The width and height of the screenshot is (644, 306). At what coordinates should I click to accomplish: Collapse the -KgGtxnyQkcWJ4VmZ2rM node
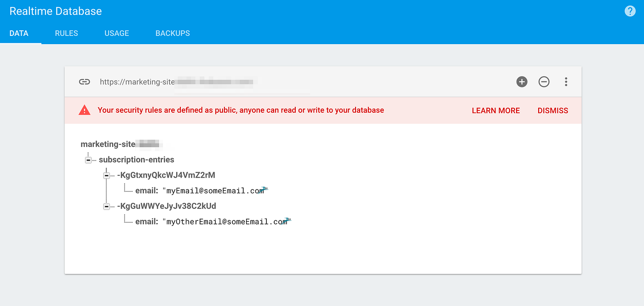[107, 175]
